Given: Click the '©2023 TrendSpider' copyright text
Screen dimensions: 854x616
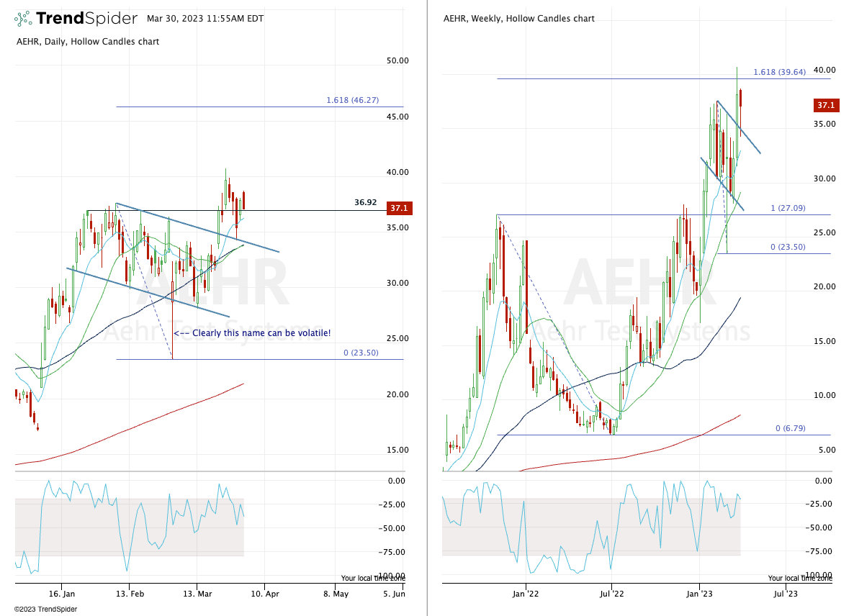Looking at the screenshot, I should [46, 610].
